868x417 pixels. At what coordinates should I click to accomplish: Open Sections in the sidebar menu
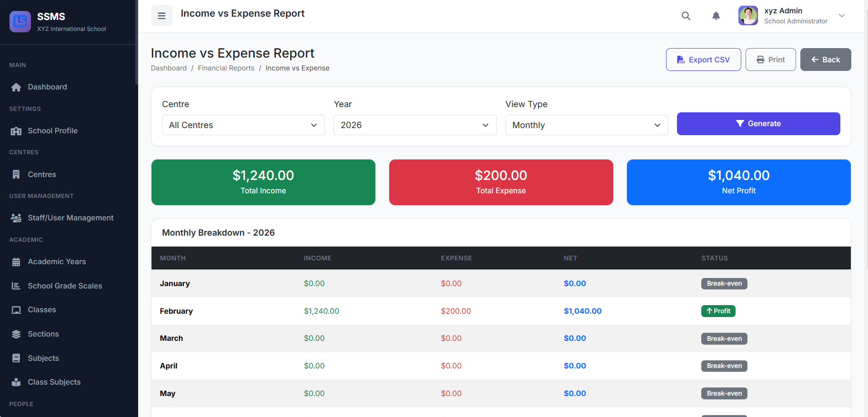click(x=43, y=334)
